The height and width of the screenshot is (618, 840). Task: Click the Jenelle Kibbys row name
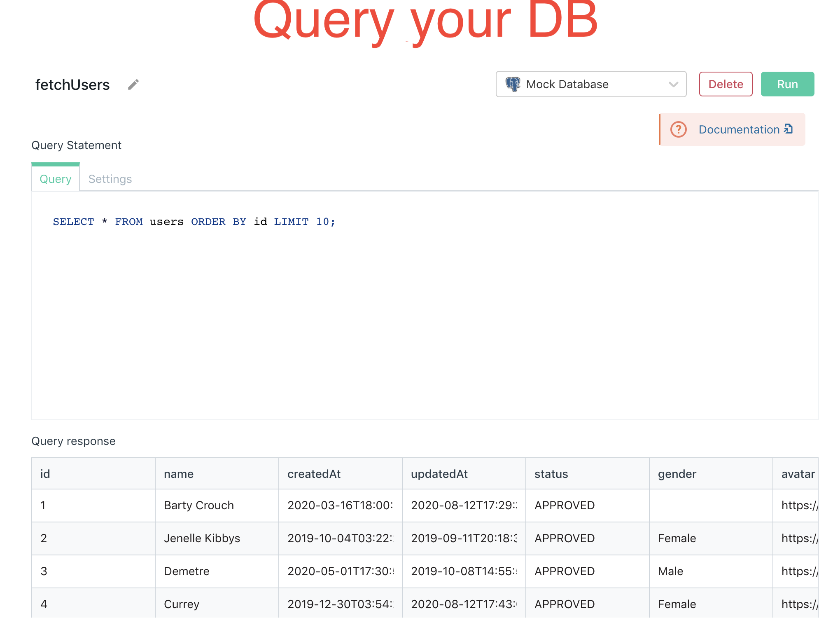202,538
